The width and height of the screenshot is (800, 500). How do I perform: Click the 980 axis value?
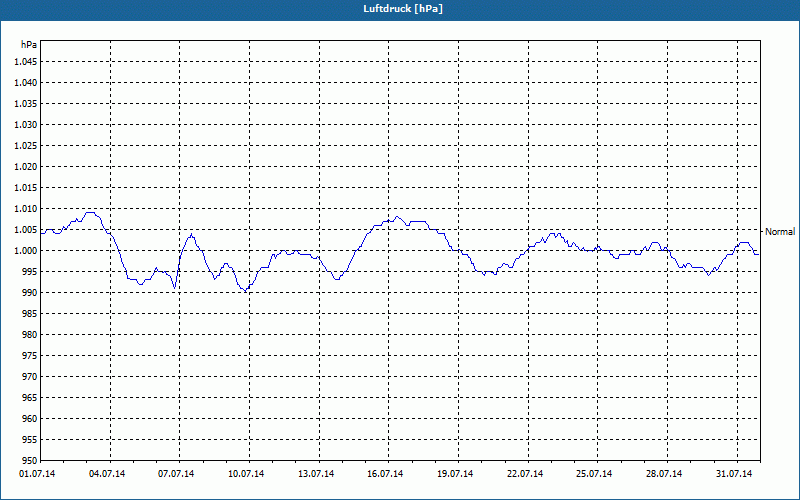point(30,335)
